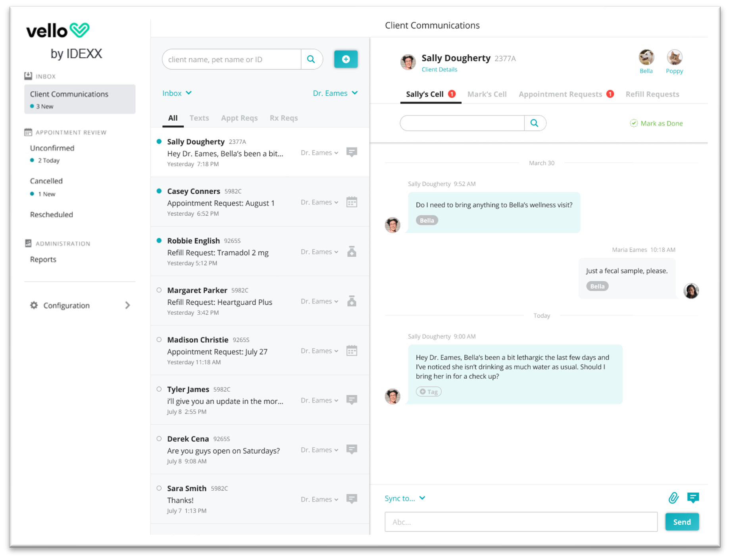Open the Client Details link

[439, 69]
